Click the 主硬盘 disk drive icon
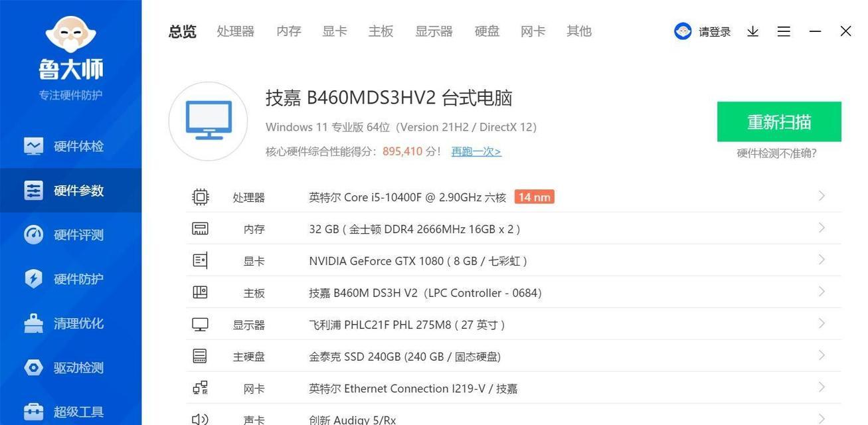The height and width of the screenshot is (425, 868). pos(200,357)
